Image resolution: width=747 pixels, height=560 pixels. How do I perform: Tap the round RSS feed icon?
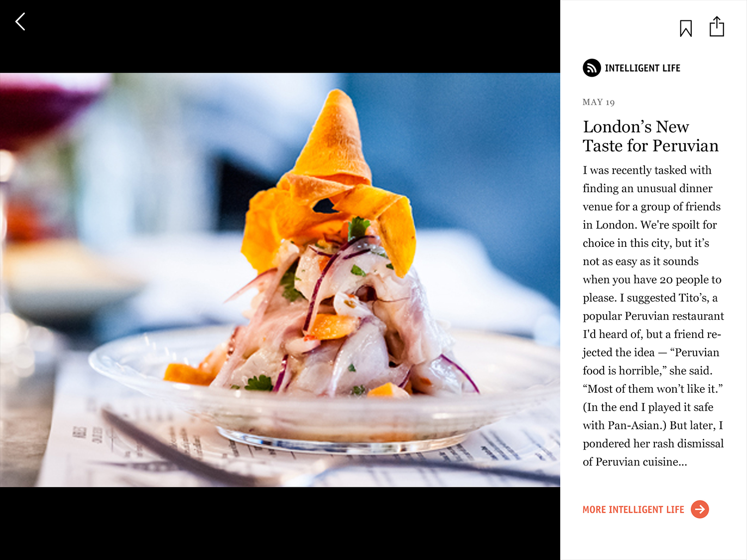(592, 68)
